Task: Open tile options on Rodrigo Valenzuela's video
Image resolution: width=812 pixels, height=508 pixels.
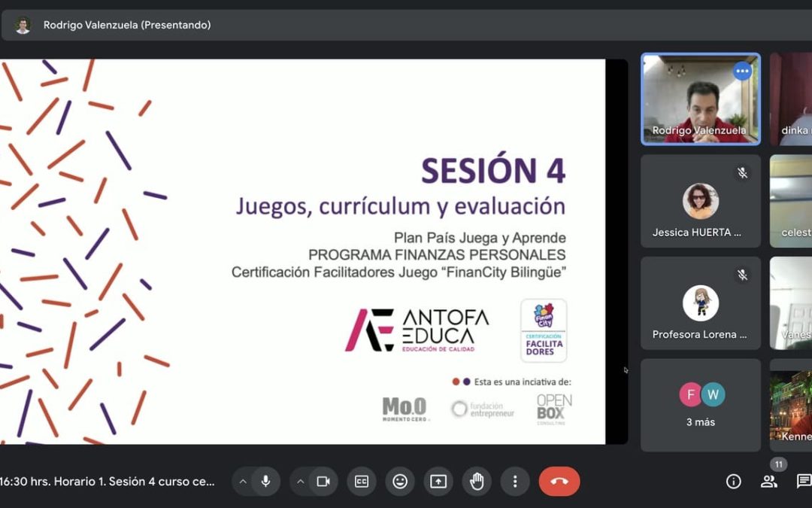Action: [742, 71]
